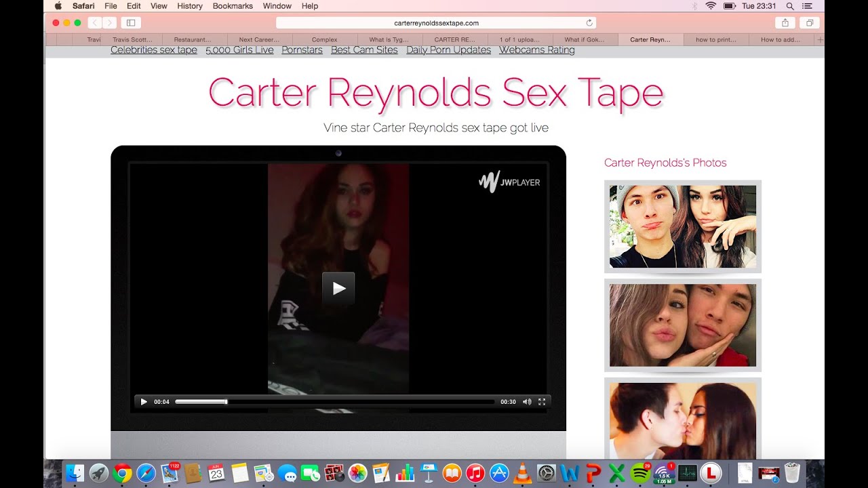This screenshot has width=868, height=488.
Task: Click the '5,000 Girls Live' link
Action: coord(239,50)
